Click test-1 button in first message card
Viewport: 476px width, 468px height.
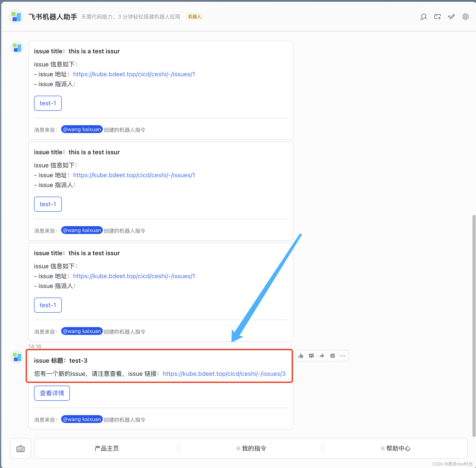(x=48, y=103)
